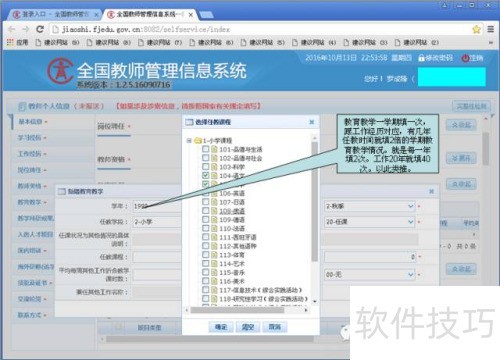
Task: Close the 指导教育教学 dialog with its X
Action: point(431,191)
